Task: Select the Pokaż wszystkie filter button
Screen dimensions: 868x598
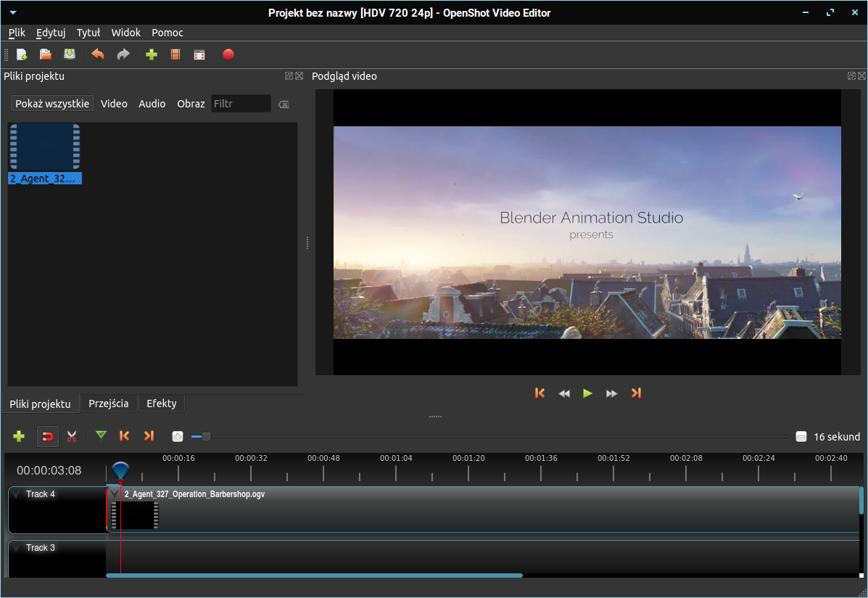Action: coord(52,104)
